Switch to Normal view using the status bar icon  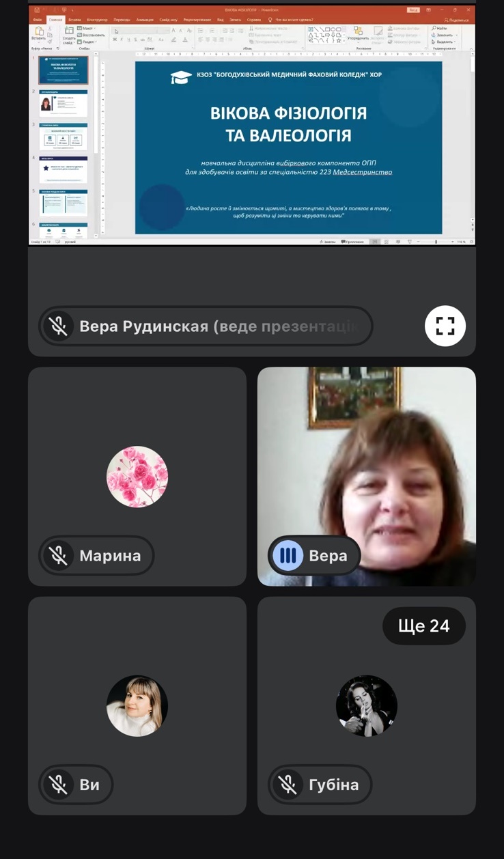click(374, 242)
